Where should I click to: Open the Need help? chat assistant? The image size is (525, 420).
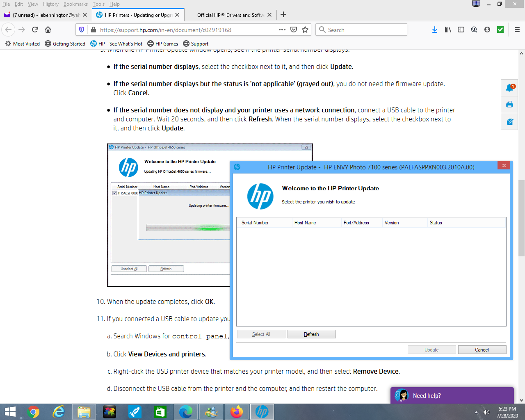(x=452, y=395)
